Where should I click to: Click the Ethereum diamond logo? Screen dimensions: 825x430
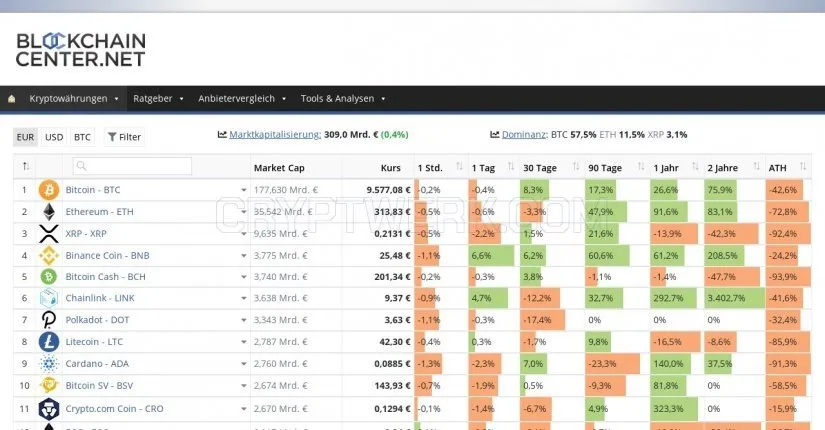(x=49, y=212)
